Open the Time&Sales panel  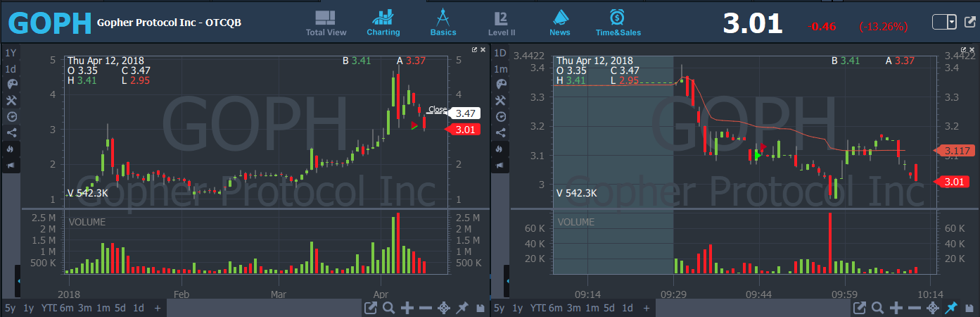coord(618,23)
